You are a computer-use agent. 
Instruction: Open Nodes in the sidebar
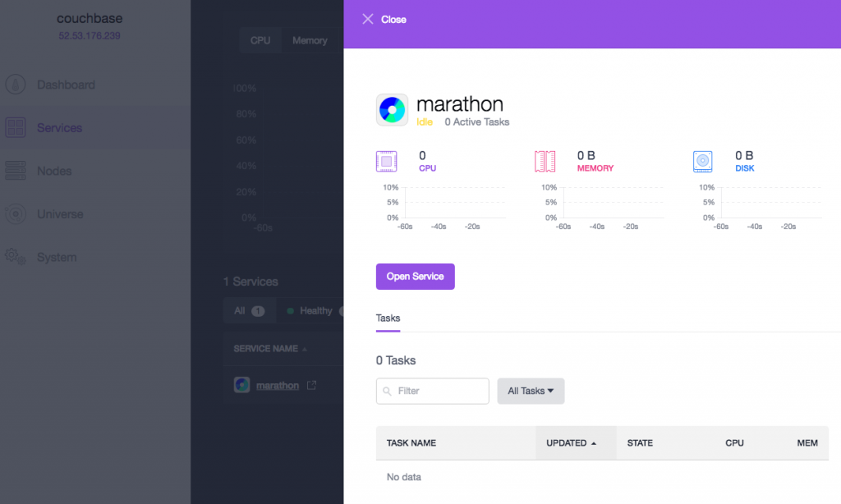[54, 171]
